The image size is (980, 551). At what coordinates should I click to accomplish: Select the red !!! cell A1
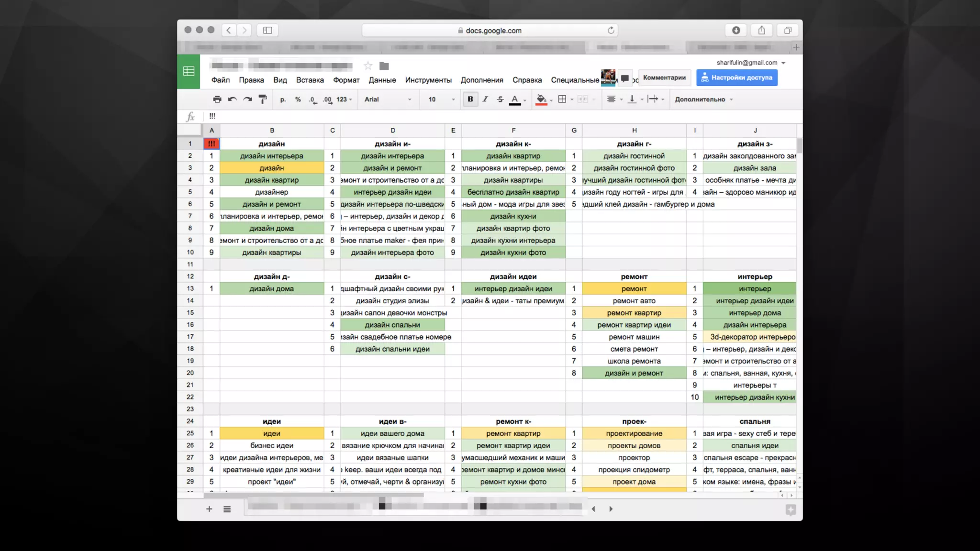click(212, 143)
